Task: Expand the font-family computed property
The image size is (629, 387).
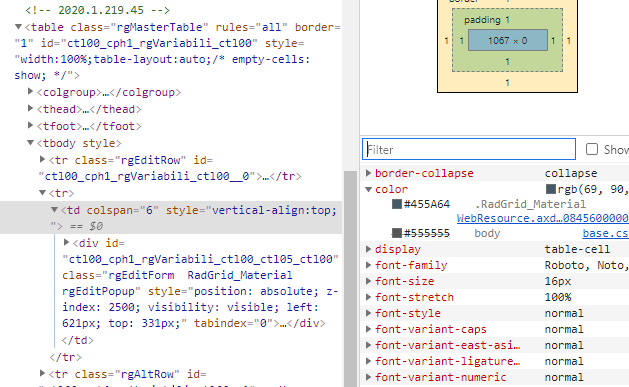Action: [x=368, y=265]
